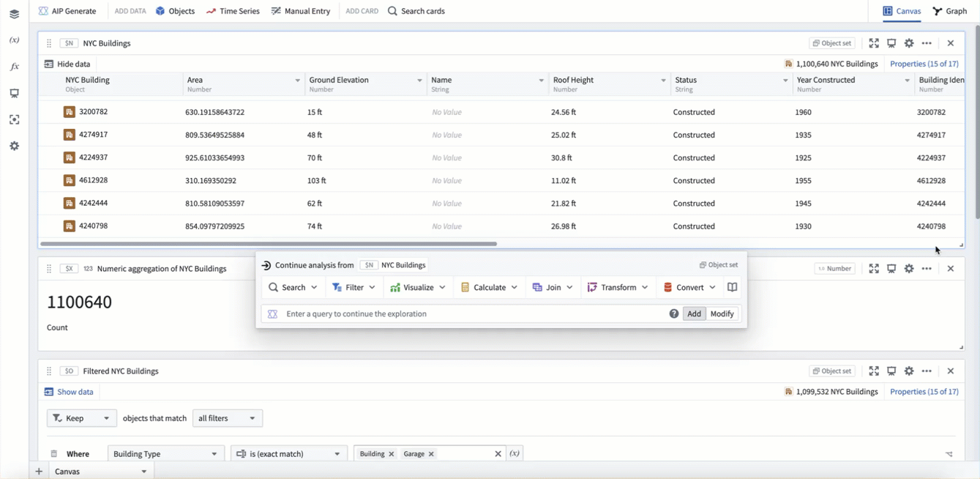Open the variables (x) sidebar panel

coord(14,40)
